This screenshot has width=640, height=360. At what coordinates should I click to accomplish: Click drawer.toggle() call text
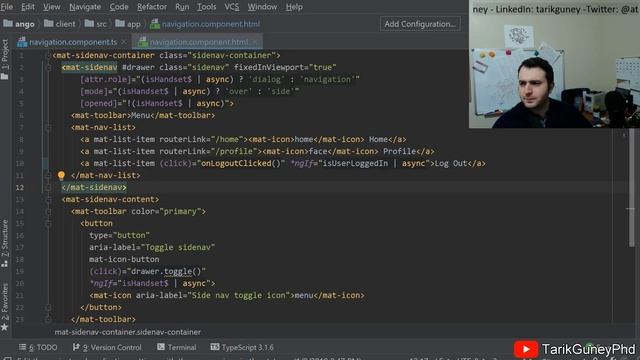pyautogui.click(x=167, y=271)
